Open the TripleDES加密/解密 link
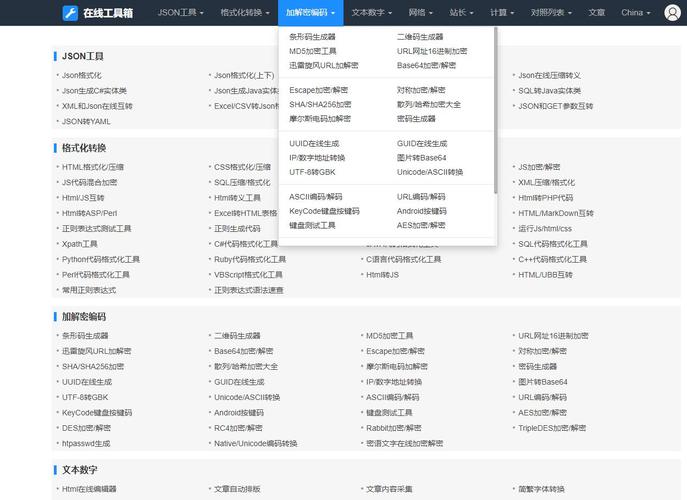687x500 pixels. click(x=552, y=428)
